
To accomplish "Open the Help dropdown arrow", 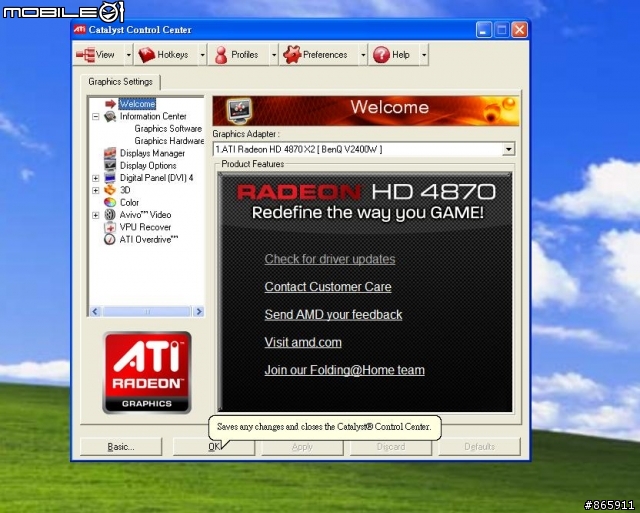I will coord(424,55).
